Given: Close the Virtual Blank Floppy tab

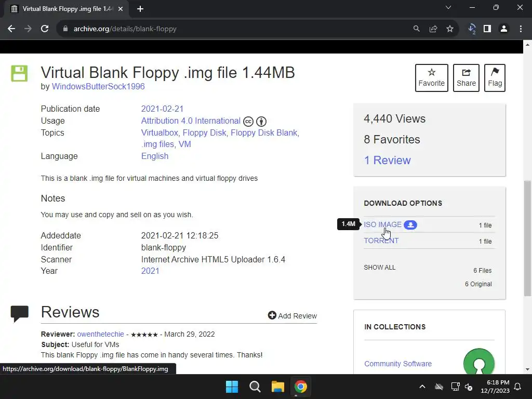Looking at the screenshot, I should coord(121,9).
